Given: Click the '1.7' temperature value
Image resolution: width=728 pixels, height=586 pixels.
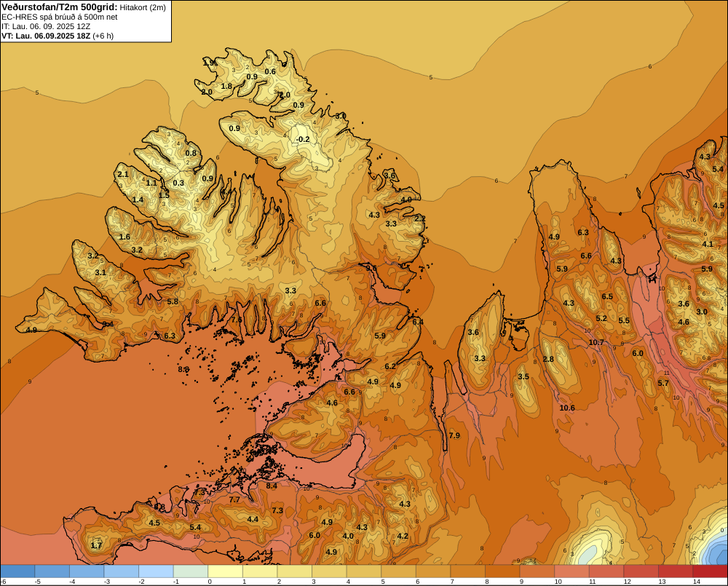Looking at the screenshot, I should click(96, 545).
